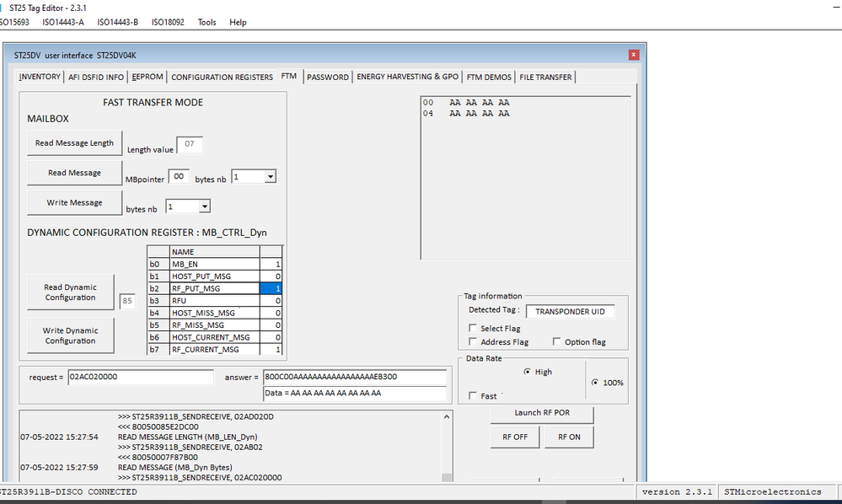This screenshot has height=504, width=842.
Task: Open the FILE TRANSFER tab
Action: click(545, 78)
